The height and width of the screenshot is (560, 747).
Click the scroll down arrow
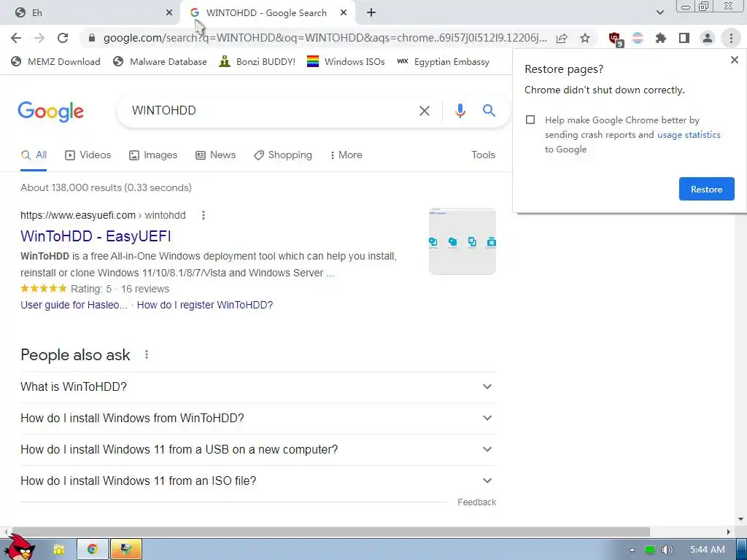tap(740, 519)
